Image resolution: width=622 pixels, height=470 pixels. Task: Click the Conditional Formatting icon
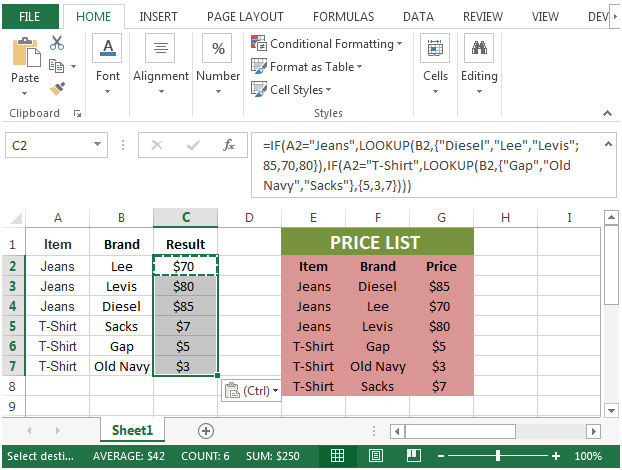click(259, 43)
